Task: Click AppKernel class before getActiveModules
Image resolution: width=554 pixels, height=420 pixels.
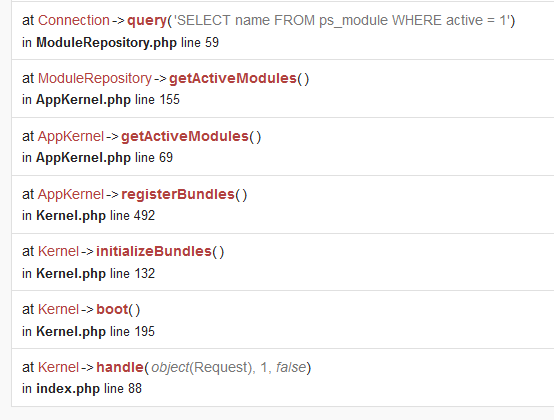Action: (x=71, y=136)
